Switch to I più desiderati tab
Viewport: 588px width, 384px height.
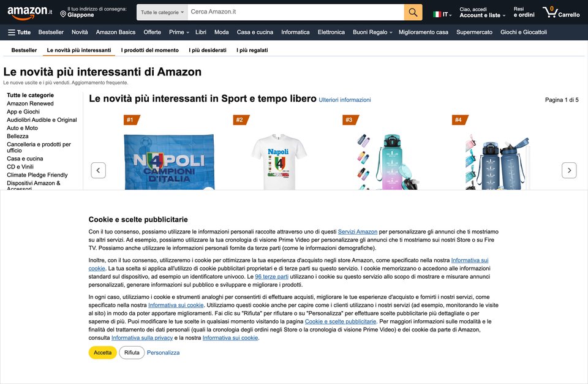[208, 50]
